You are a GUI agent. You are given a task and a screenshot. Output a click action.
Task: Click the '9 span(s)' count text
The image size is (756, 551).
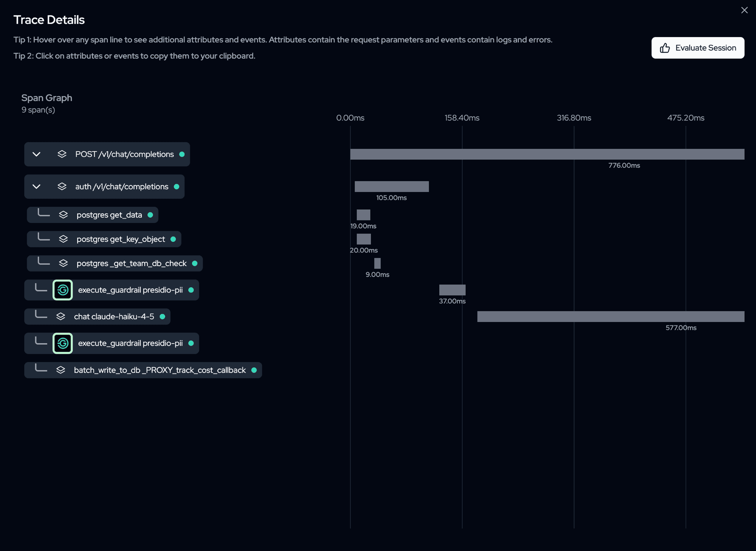pyautogui.click(x=38, y=110)
